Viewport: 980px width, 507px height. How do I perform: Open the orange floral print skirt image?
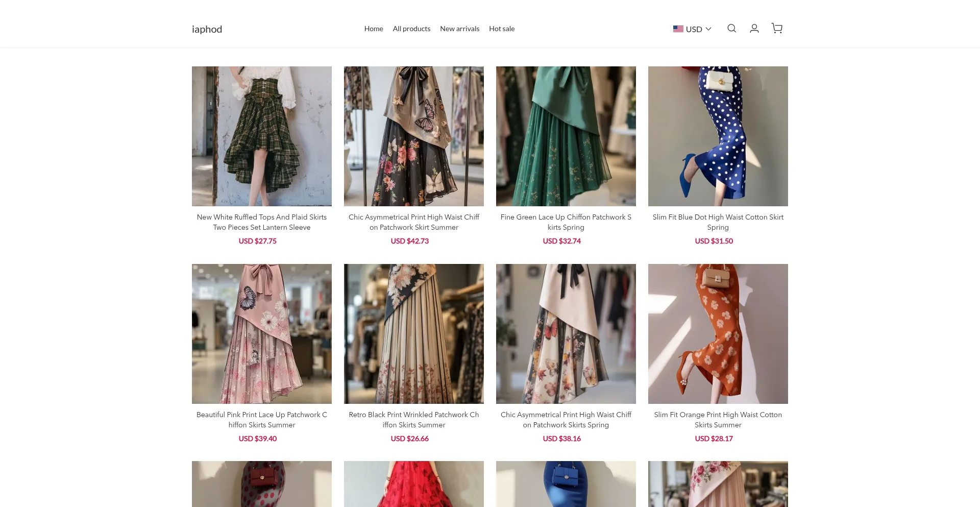718,333
